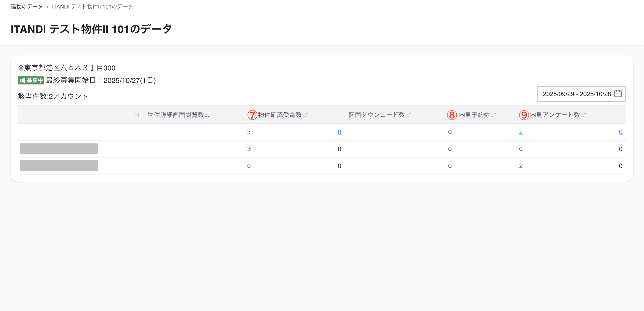Sort by 内見予約数 with its sort icon
Image resolution: width=644 pixels, height=311 pixels.
[494, 115]
